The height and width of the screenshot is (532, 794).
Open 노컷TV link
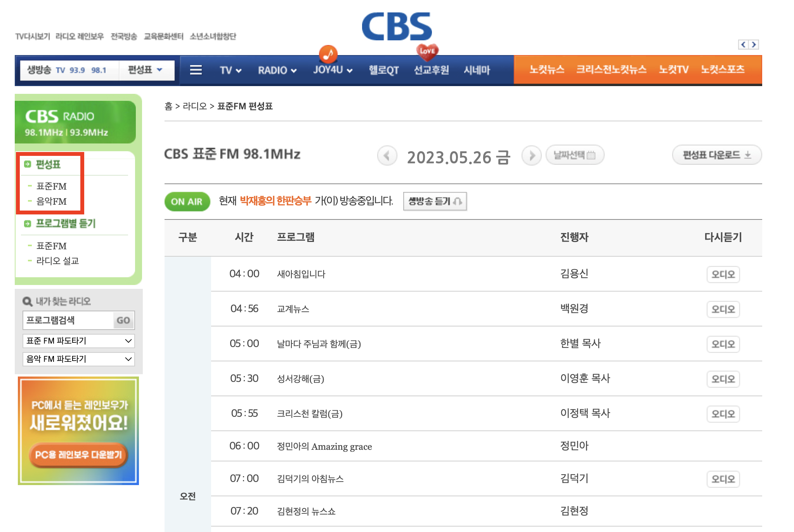tap(673, 69)
